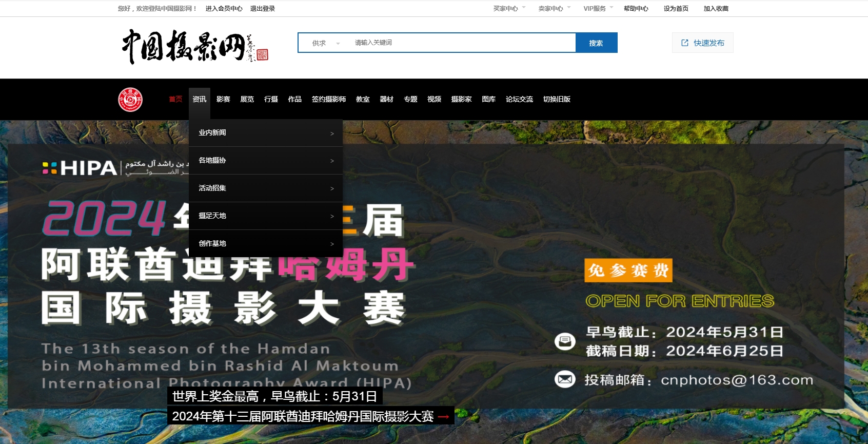
Task: Click the blue 搜索 button
Action: click(x=596, y=43)
